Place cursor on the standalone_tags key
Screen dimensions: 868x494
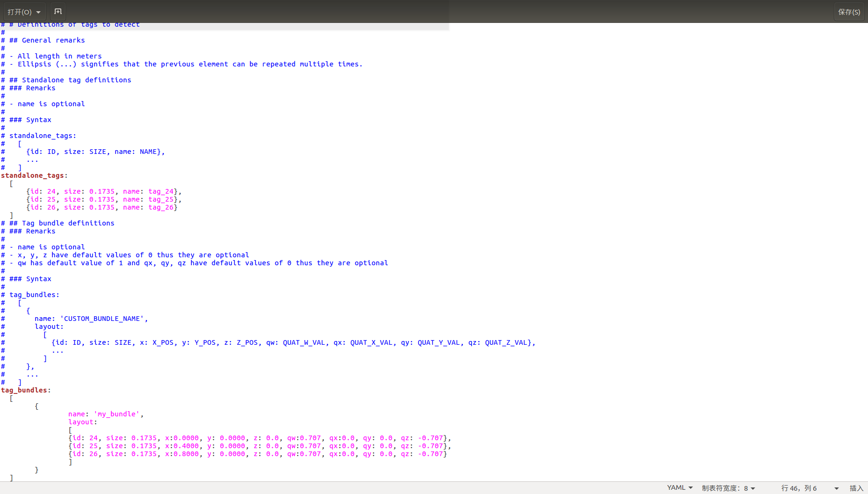click(33, 175)
